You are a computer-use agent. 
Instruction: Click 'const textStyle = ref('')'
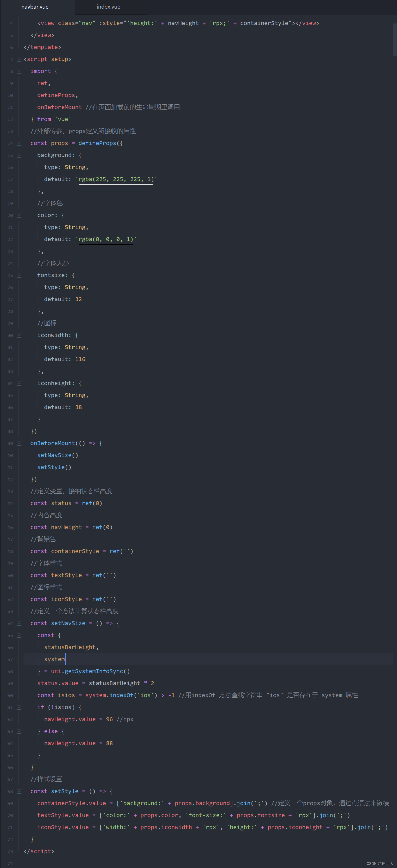pyautogui.click(x=73, y=575)
